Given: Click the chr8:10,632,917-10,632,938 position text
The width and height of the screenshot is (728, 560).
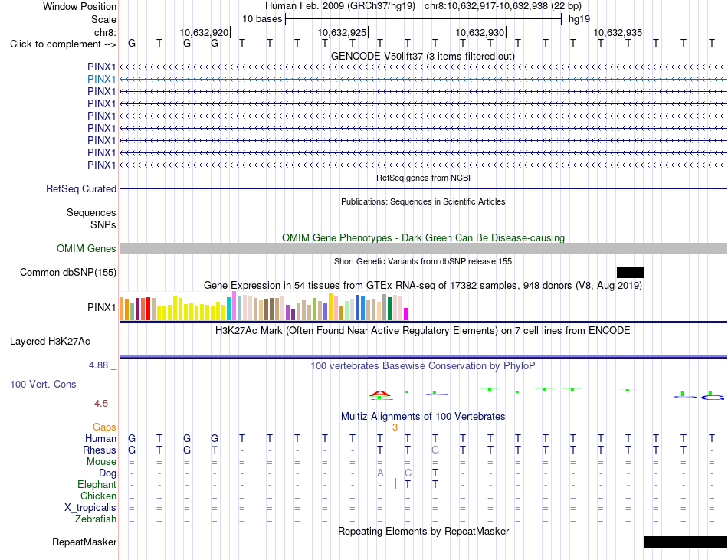Looking at the screenshot, I should pyautogui.click(x=503, y=6).
